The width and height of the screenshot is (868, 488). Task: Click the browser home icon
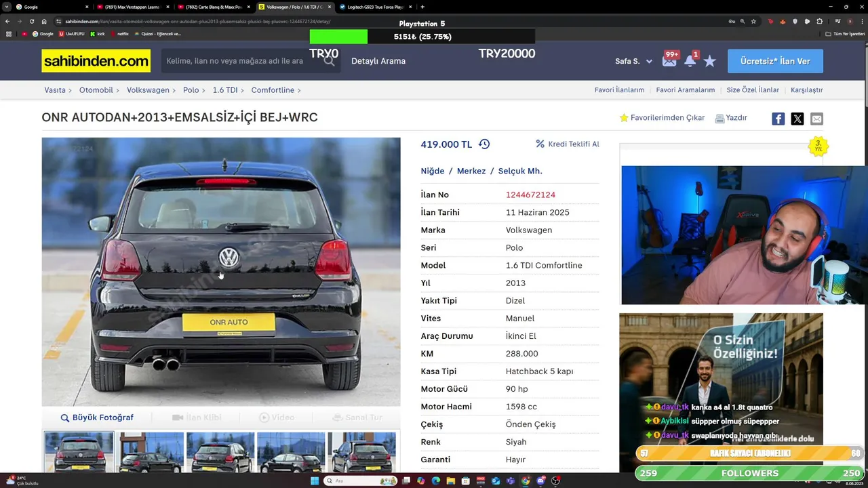coord(44,21)
